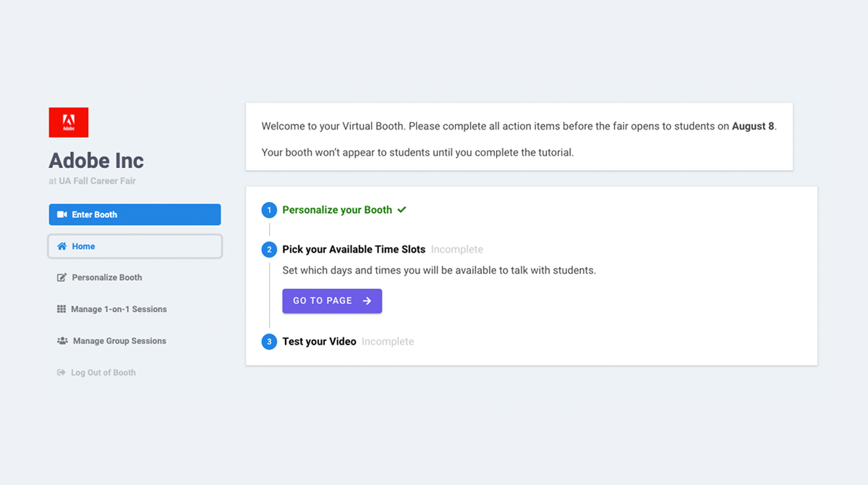
Task: Open the Home menu item
Action: pyautogui.click(x=135, y=246)
